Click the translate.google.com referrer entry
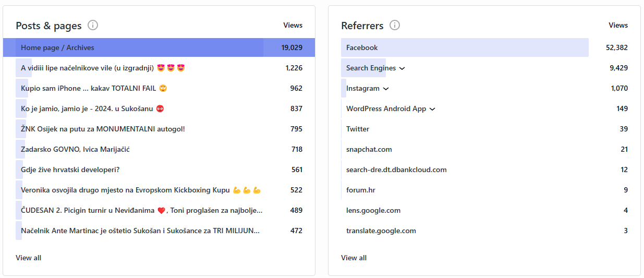The image size is (644, 278). coord(381,231)
